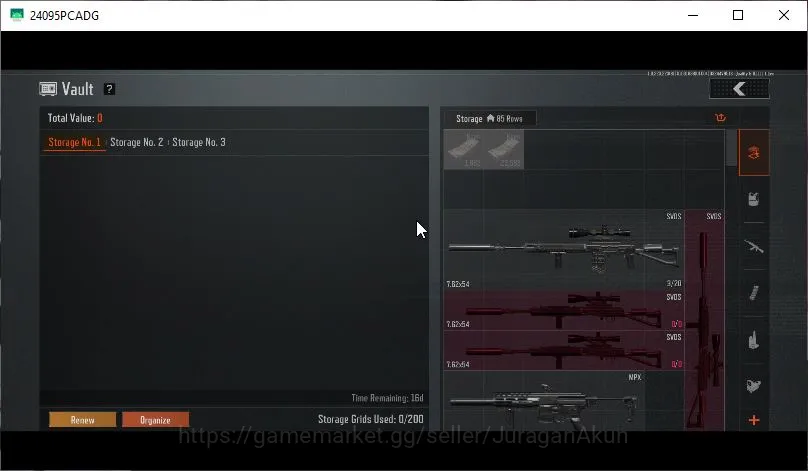The image size is (808, 471).
Task: Select the bottom sidebar category icon above the plus
Action: click(x=754, y=385)
